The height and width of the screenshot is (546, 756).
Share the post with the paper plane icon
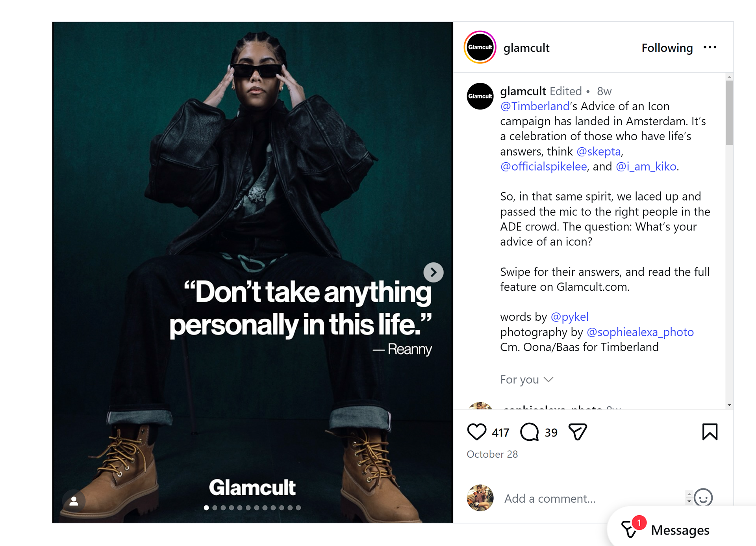[x=578, y=432]
